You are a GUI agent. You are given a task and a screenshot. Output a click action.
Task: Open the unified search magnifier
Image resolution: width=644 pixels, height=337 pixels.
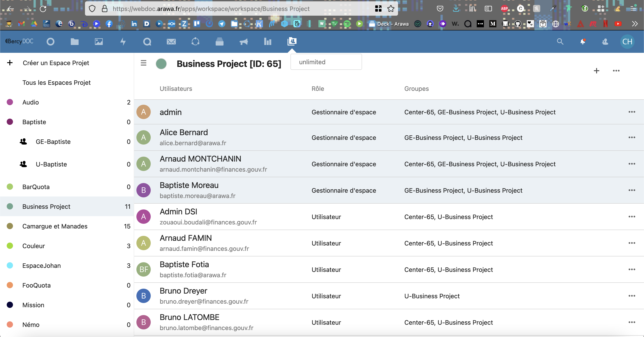[560, 41]
